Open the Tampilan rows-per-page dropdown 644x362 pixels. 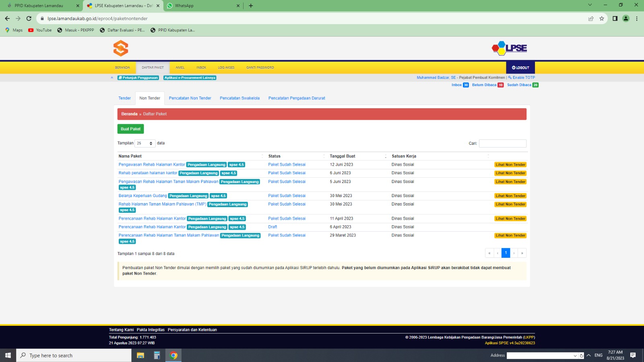coord(145,143)
